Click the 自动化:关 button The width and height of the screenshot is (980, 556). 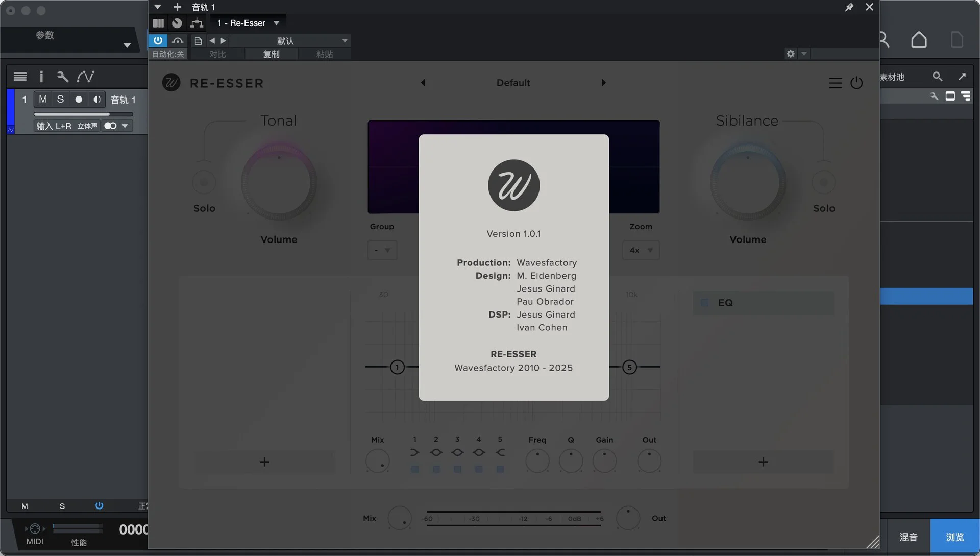pyautogui.click(x=168, y=54)
